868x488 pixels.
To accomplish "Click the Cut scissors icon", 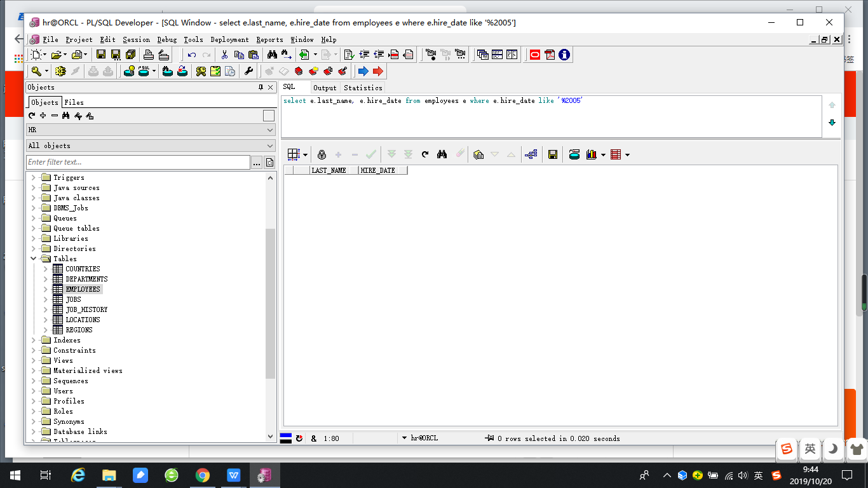I will click(x=224, y=55).
